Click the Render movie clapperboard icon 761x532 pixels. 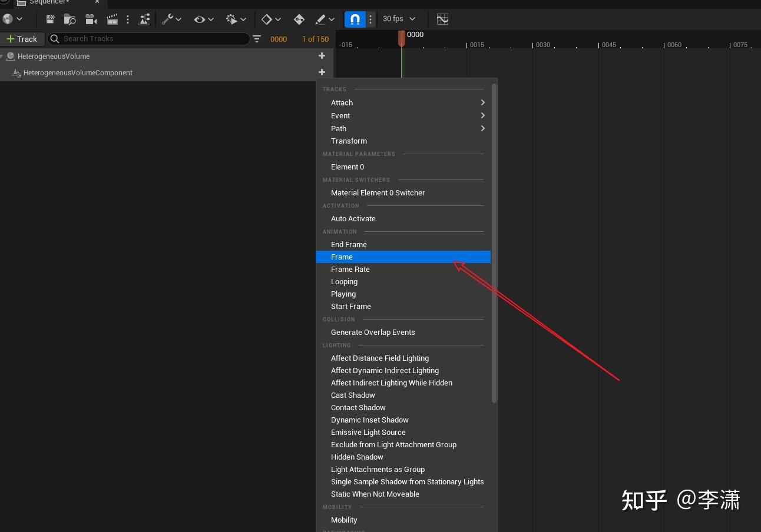click(112, 19)
